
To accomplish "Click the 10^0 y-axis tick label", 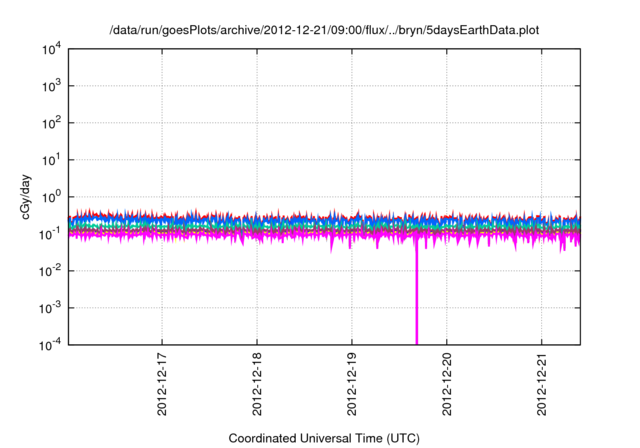I will pyautogui.click(x=52, y=197).
